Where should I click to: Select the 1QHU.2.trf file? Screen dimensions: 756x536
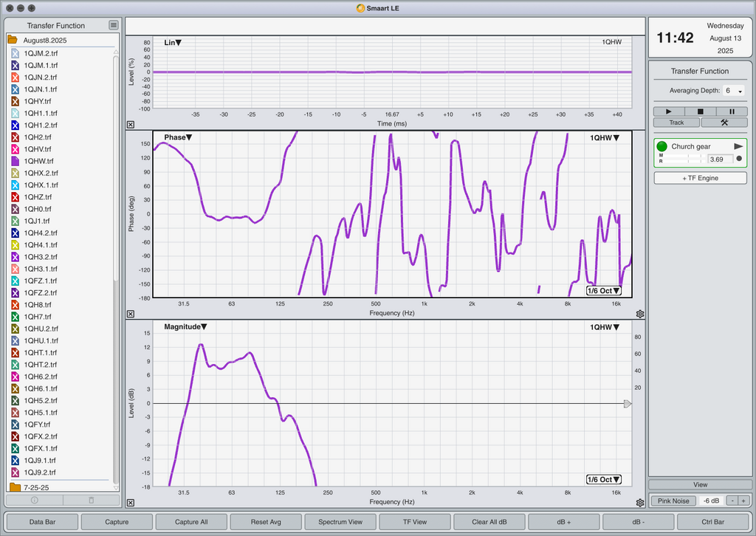pyautogui.click(x=41, y=329)
